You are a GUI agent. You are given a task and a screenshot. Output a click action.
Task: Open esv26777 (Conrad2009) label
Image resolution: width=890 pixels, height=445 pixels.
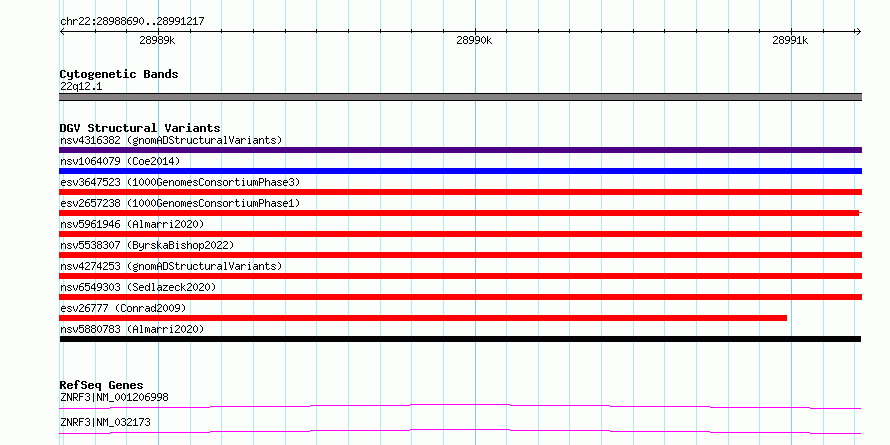pyautogui.click(x=123, y=308)
